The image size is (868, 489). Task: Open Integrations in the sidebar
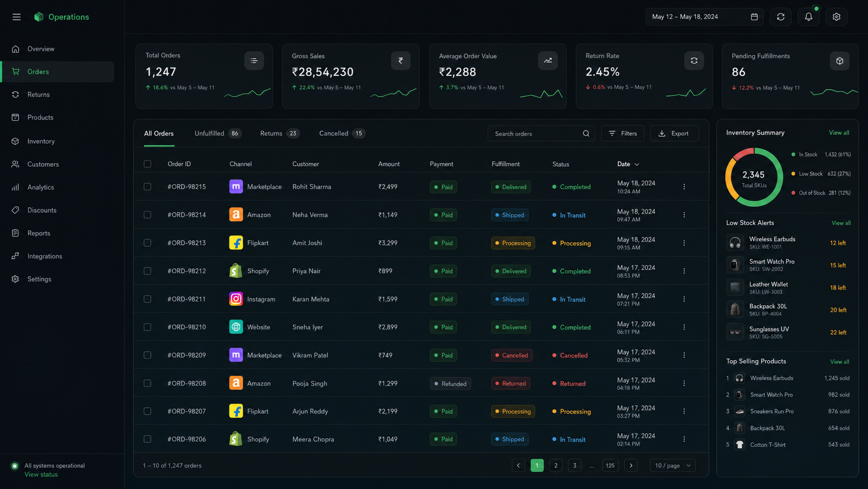tap(58, 256)
